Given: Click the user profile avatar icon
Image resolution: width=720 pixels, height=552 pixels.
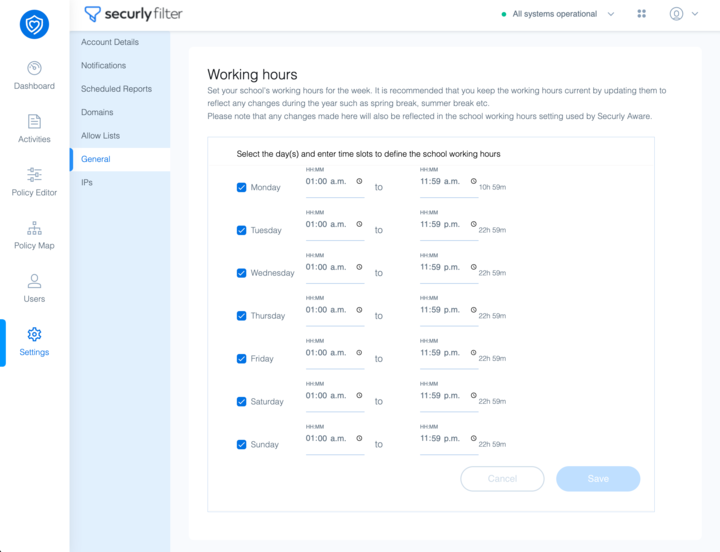Looking at the screenshot, I should pyautogui.click(x=676, y=14).
